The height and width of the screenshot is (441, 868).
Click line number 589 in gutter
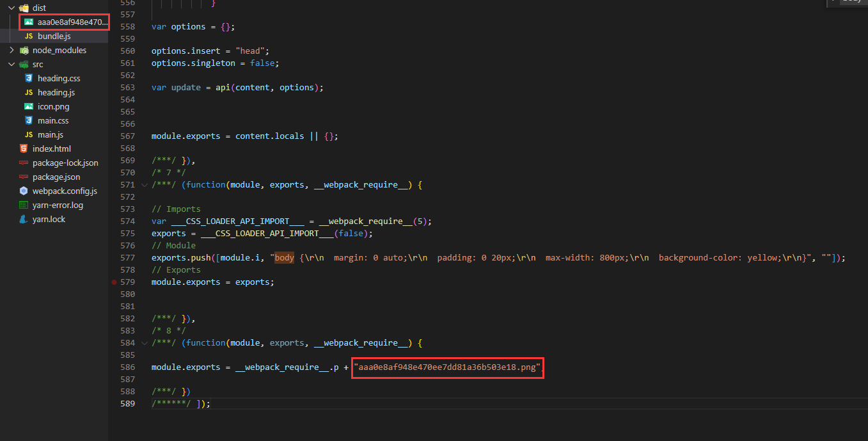click(x=127, y=404)
